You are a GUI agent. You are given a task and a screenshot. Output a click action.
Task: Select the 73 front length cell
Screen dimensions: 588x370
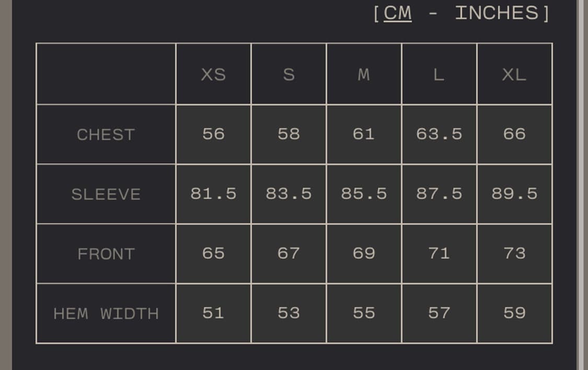[x=514, y=253]
